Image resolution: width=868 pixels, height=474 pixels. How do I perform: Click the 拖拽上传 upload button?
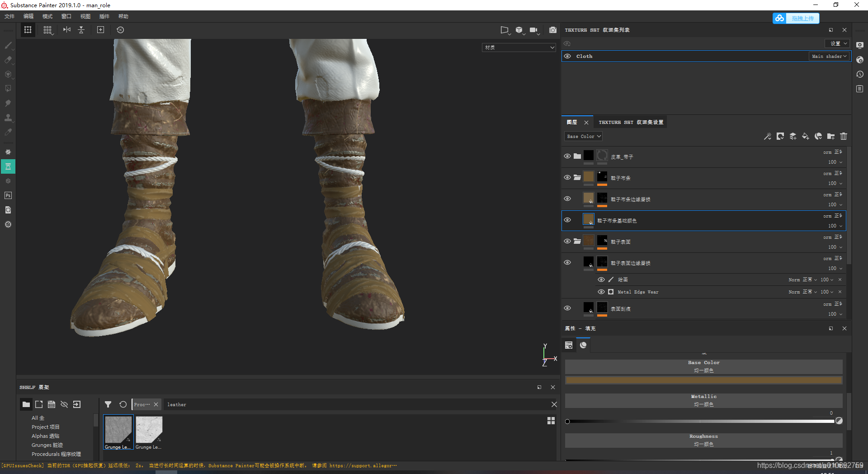click(796, 18)
